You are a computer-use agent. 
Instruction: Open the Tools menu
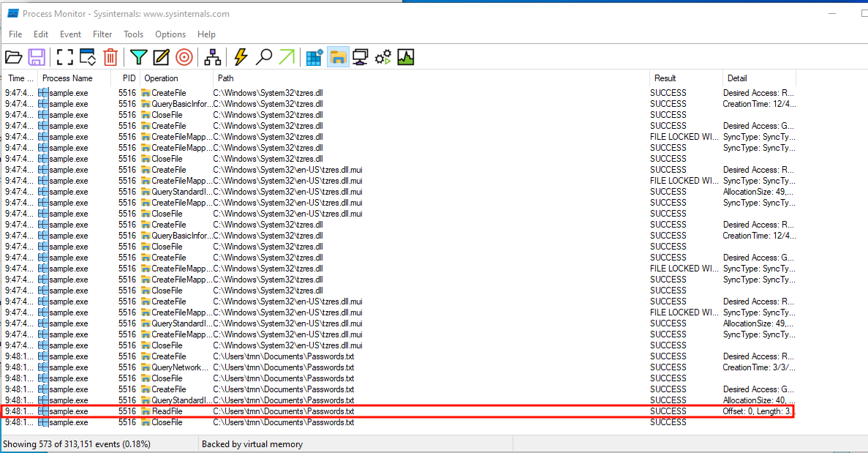coord(133,34)
